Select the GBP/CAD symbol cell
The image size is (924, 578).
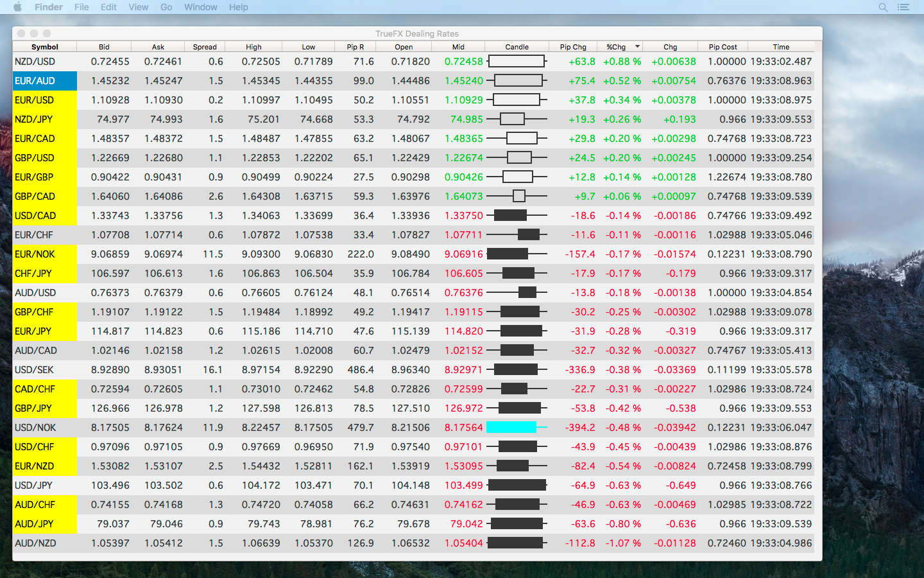45,197
